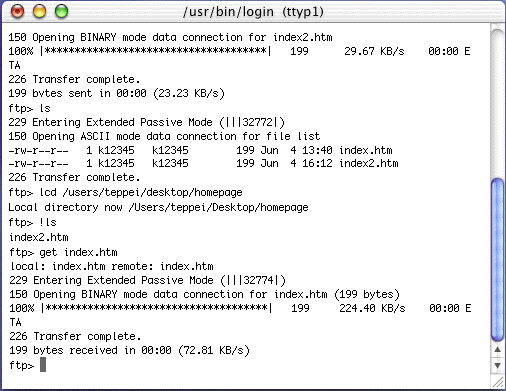Click '150 Opening BINARY mode' line for index.htm (199 bytes)
The image size is (506, 391).
point(204,294)
